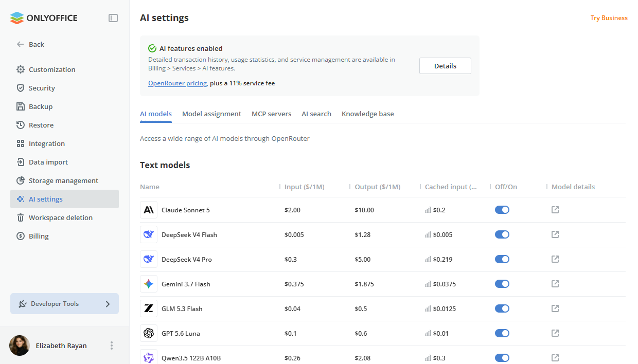This screenshot has width=638, height=364.
Task: Click the Billing dollar icon
Action: (21, 236)
